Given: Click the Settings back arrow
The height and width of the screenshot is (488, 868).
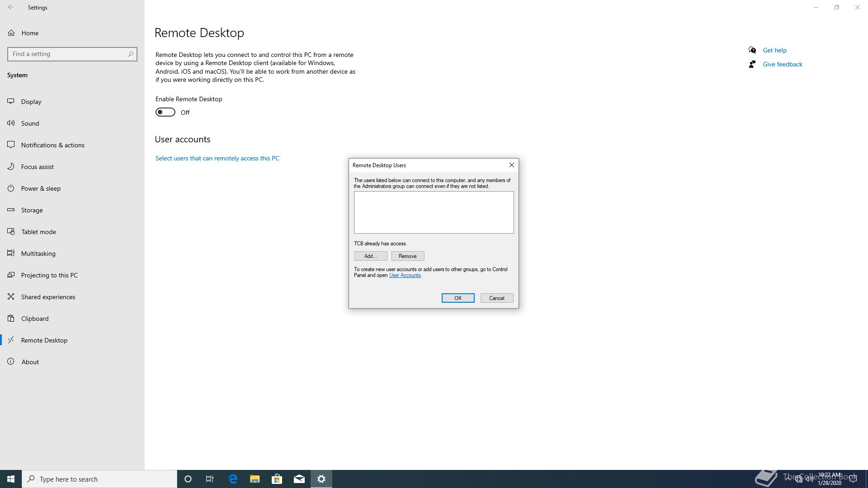Looking at the screenshot, I should coord(11,7).
